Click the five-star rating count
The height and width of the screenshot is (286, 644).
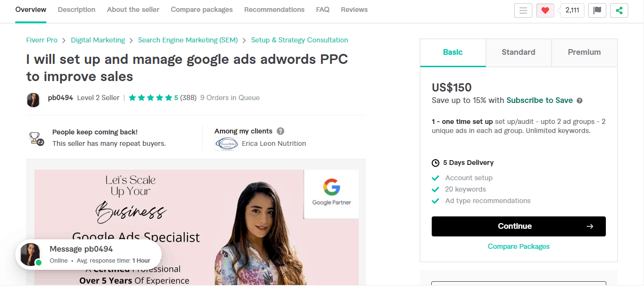coord(188,98)
